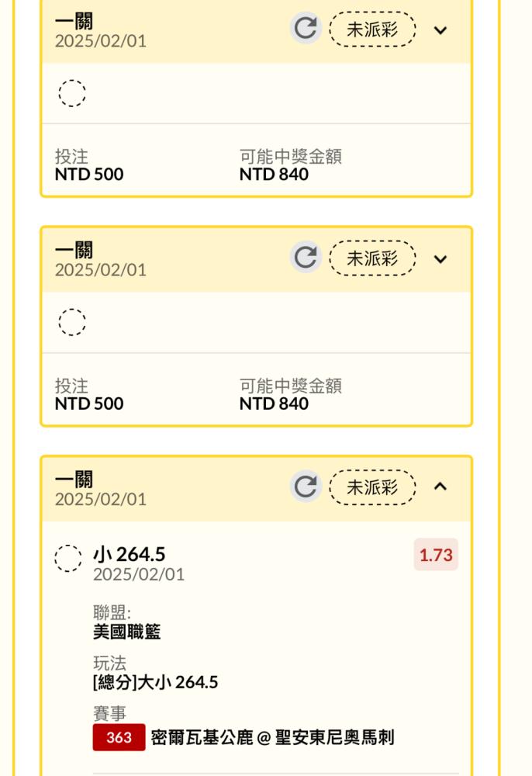Screen dimensions: 532x776
Task: Click dashed circle beside 小 264.5
Action: pos(68,559)
